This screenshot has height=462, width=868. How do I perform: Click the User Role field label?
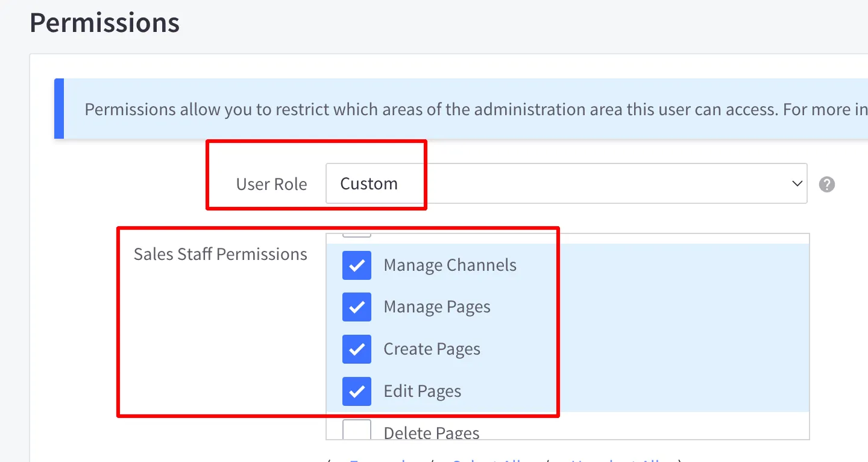pos(271,184)
